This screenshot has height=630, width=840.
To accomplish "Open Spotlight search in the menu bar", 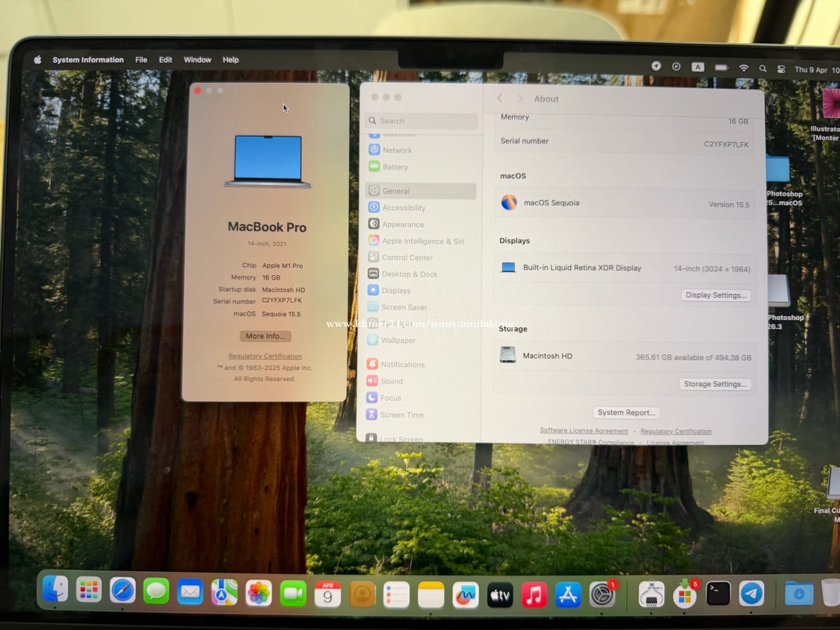I will 763,69.
